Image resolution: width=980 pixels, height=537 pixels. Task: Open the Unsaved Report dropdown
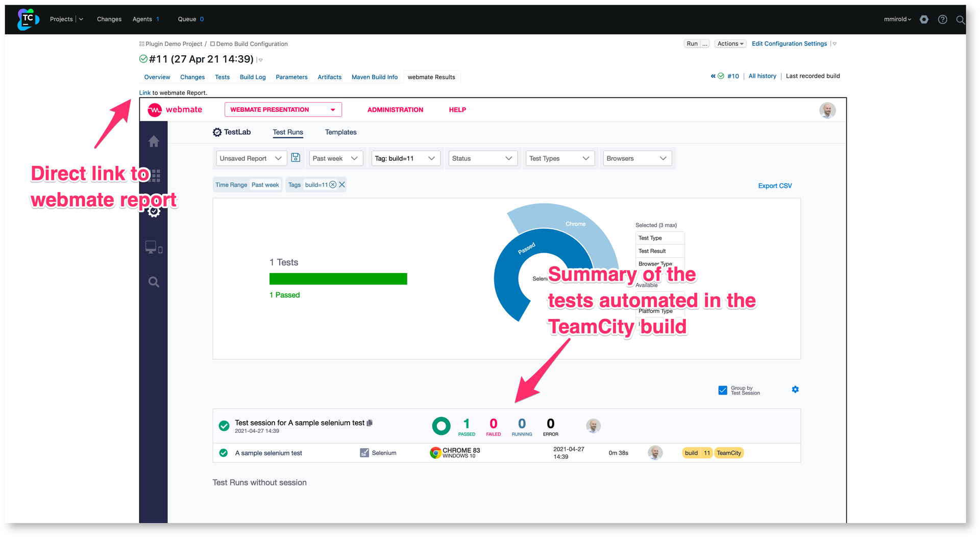click(x=251, y=158)
